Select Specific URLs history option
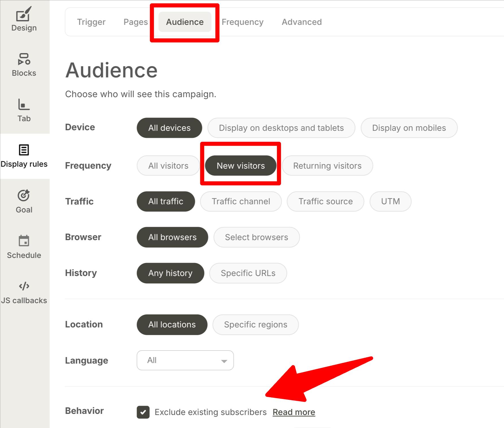The image size is (504, 428). click(248, 273)
